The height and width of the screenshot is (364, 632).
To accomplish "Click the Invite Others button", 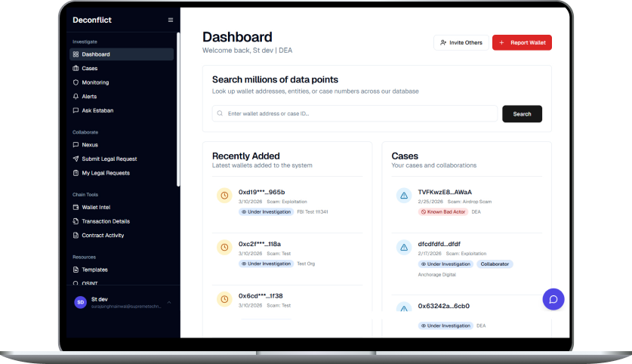I will [x=461, y=43].
